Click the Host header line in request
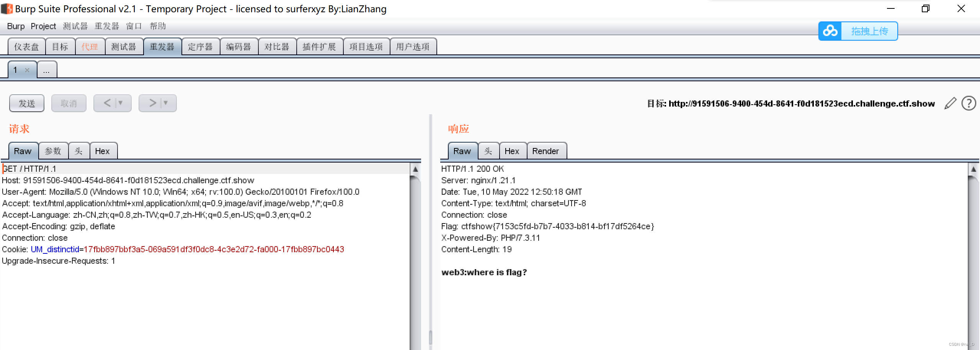This screenshot has width=980, height=350. pyautogui.click(x=128, y=180)
